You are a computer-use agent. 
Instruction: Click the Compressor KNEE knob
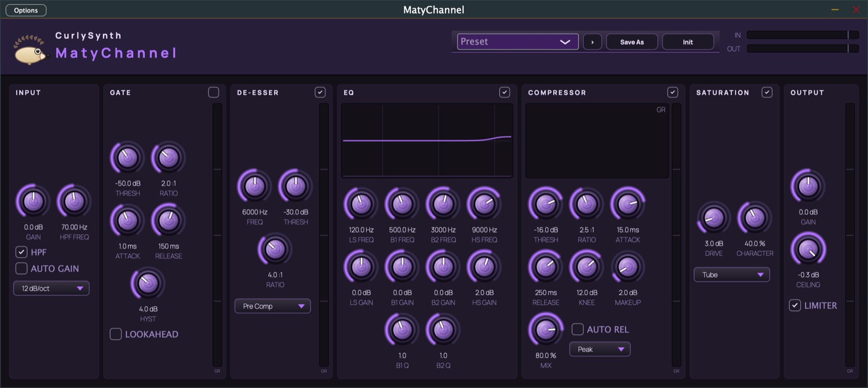tap(586, 266)
